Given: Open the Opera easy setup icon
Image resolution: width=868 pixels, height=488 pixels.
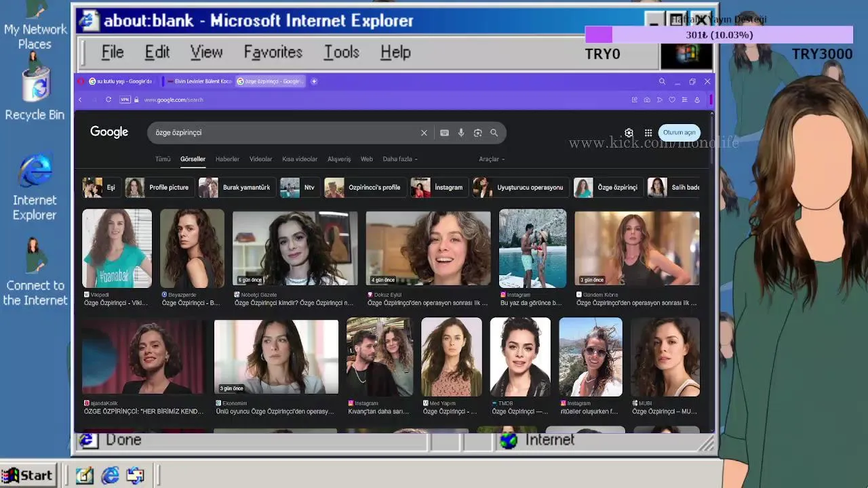Looking at the screenshot, I should (684, 100).
